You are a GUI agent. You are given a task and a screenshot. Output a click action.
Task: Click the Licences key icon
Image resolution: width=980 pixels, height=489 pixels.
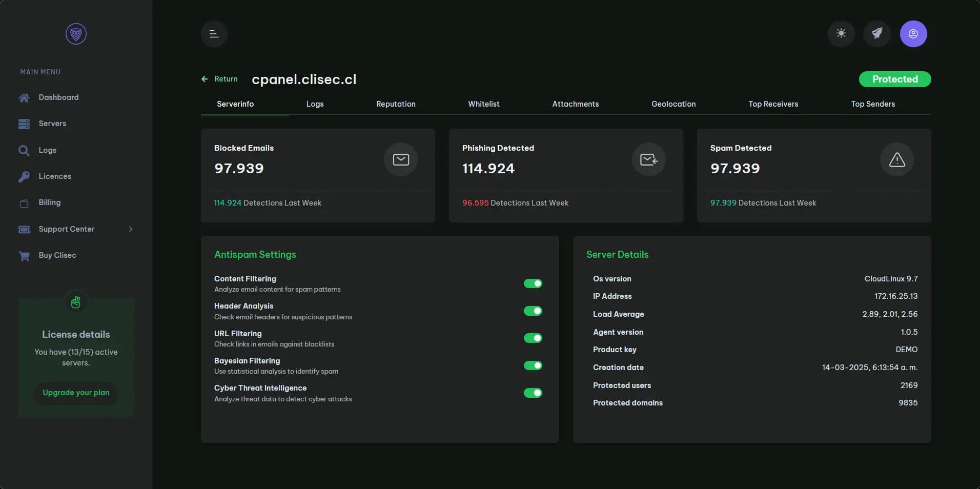click(x=24, y=176)
